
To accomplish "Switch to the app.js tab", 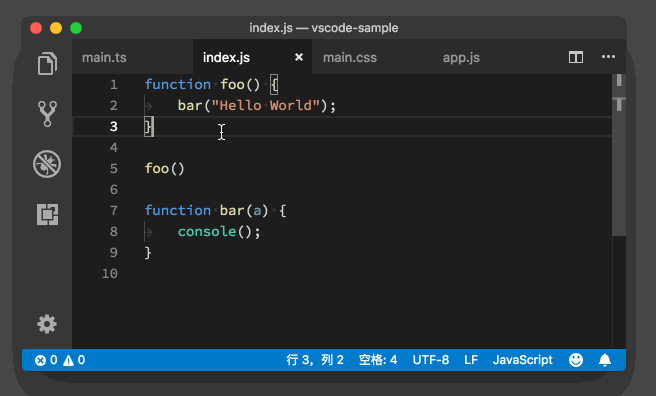I will pos(461,57).
